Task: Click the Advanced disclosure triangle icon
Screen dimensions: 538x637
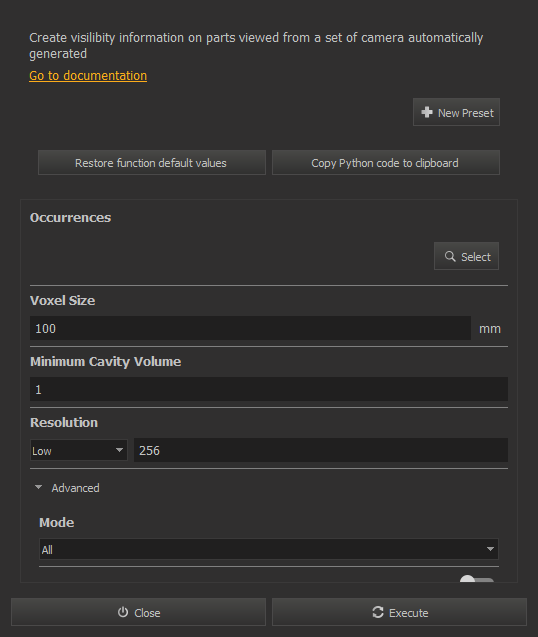Action: coord(39,487)
